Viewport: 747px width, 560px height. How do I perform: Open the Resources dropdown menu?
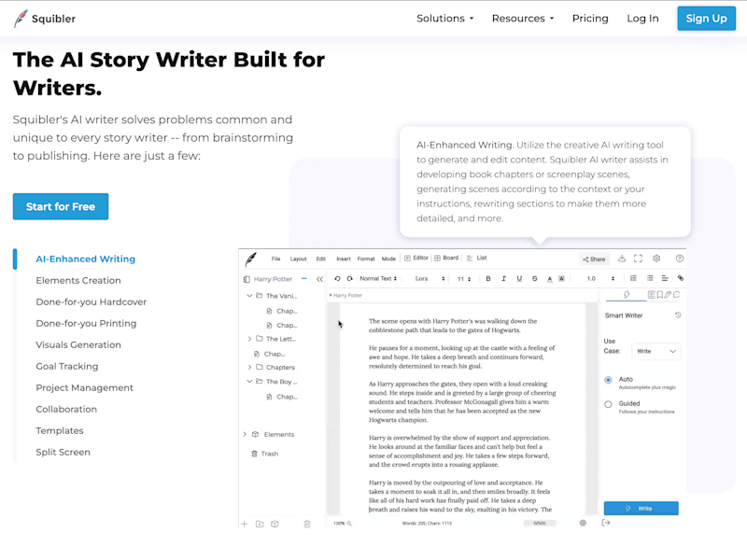coord(523,18)
